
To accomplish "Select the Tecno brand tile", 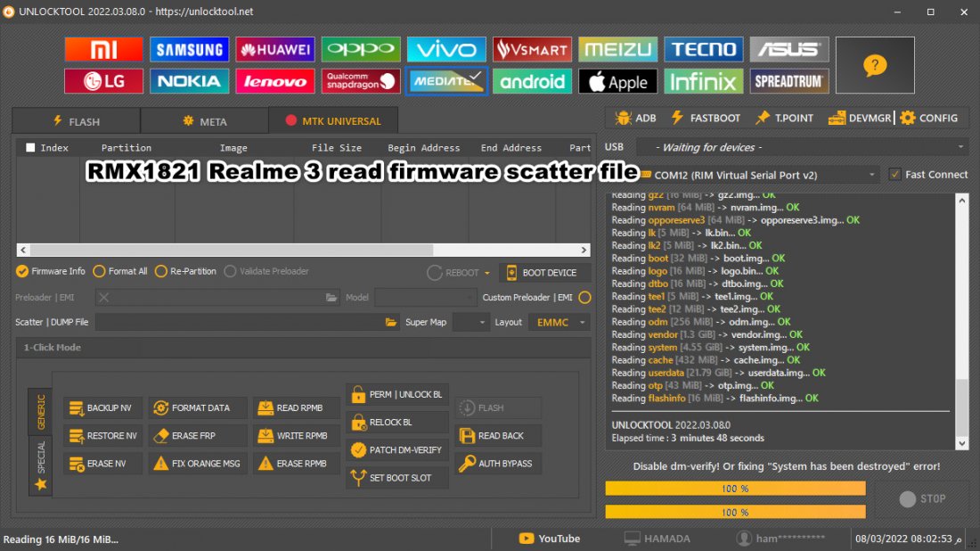I will coord(703,49).
